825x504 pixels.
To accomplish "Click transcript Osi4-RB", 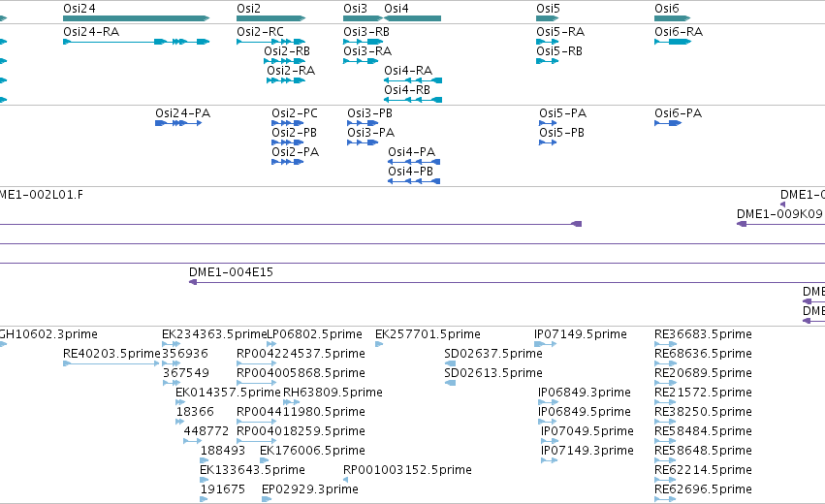I will 407,90.
